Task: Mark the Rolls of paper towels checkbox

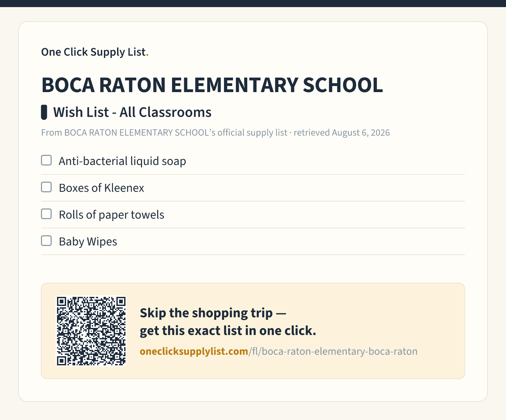Action: [46, 214]
